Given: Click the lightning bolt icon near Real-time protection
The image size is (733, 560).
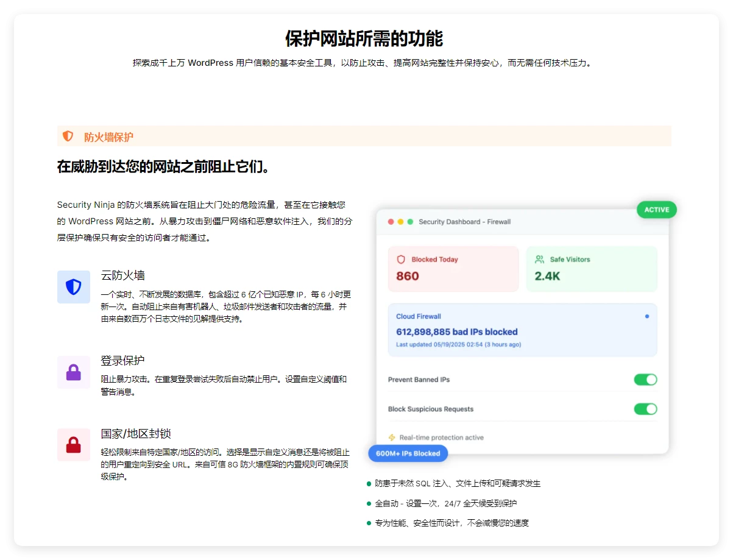Looking at the screenshot, I should tap(392, 438).
